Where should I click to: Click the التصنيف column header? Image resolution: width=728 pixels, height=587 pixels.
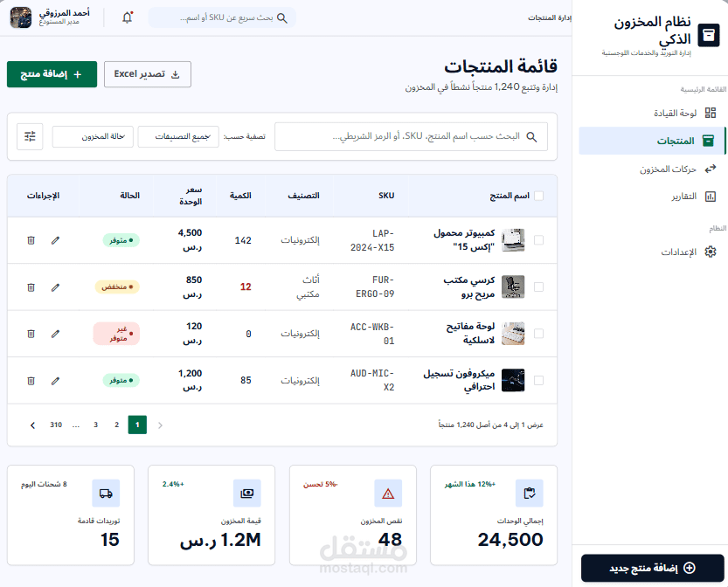pos(303,196)
